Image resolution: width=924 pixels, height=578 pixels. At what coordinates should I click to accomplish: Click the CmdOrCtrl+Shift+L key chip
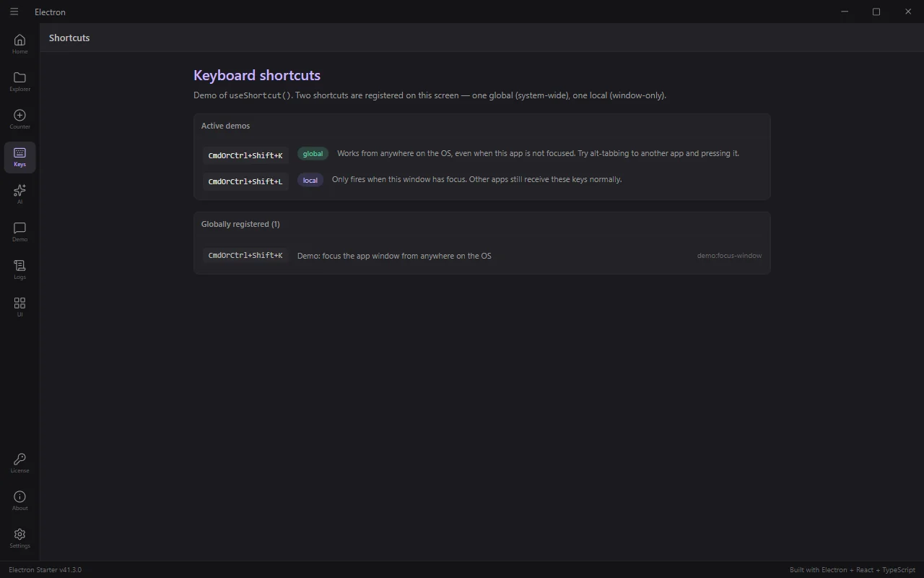245,181
